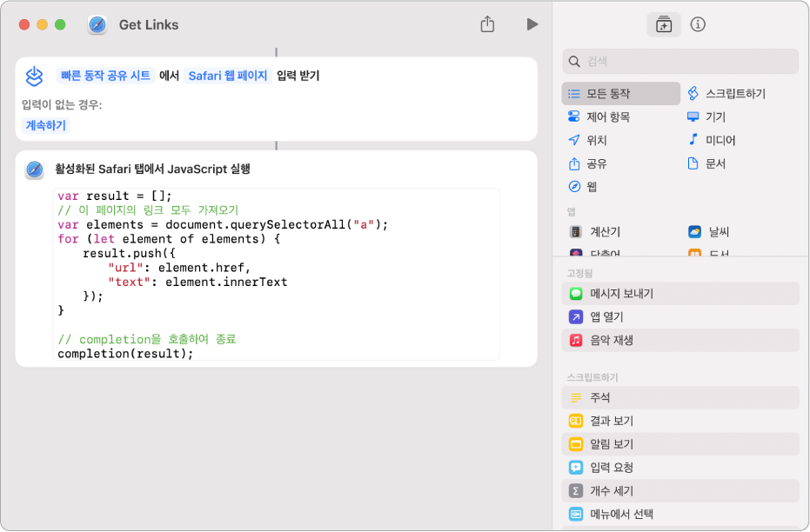Select the 스크립트하기 category
The width and height of the screenshot is (810, 532).
[x=726, y=93]
